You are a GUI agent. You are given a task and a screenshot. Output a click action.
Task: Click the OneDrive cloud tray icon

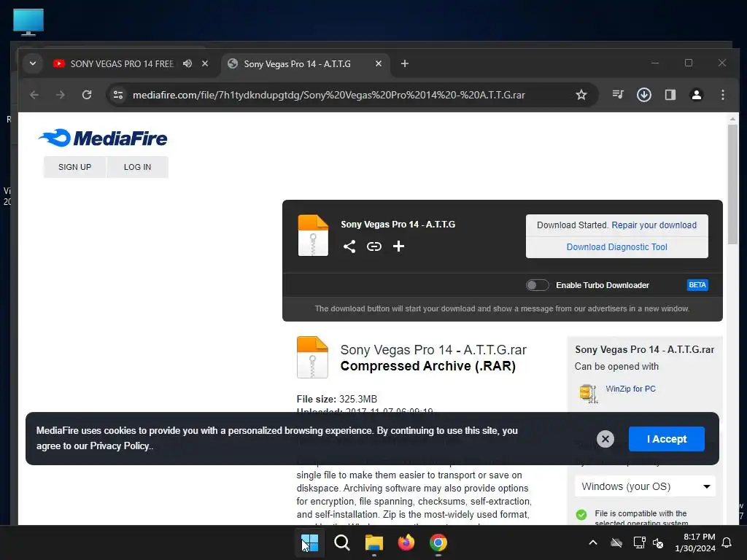[616, 542]
